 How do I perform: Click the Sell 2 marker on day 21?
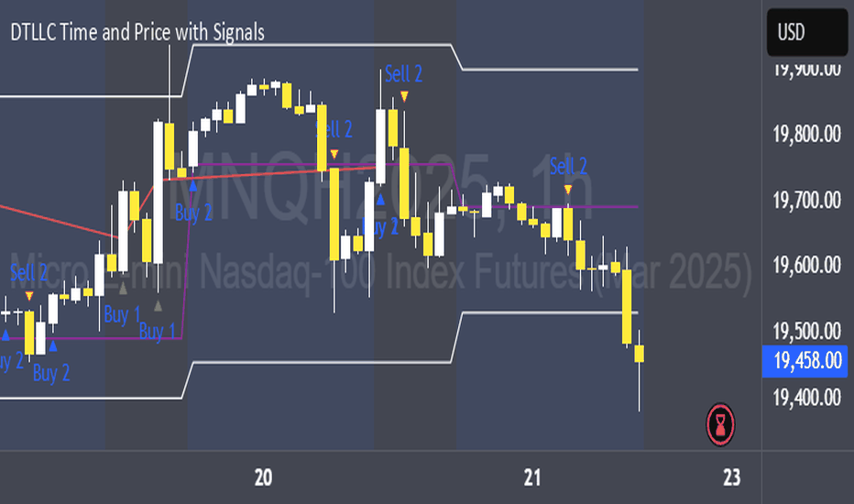click(x=568, y=190)
